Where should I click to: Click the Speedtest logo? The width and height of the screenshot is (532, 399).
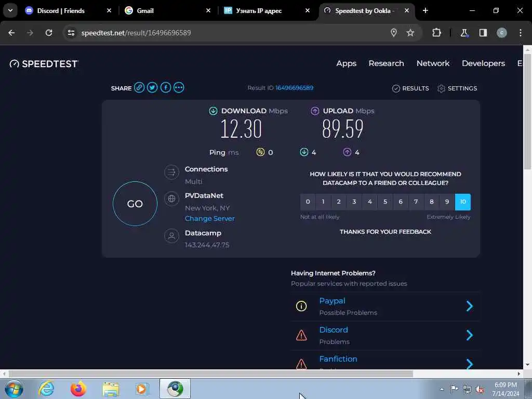point(44,64)
